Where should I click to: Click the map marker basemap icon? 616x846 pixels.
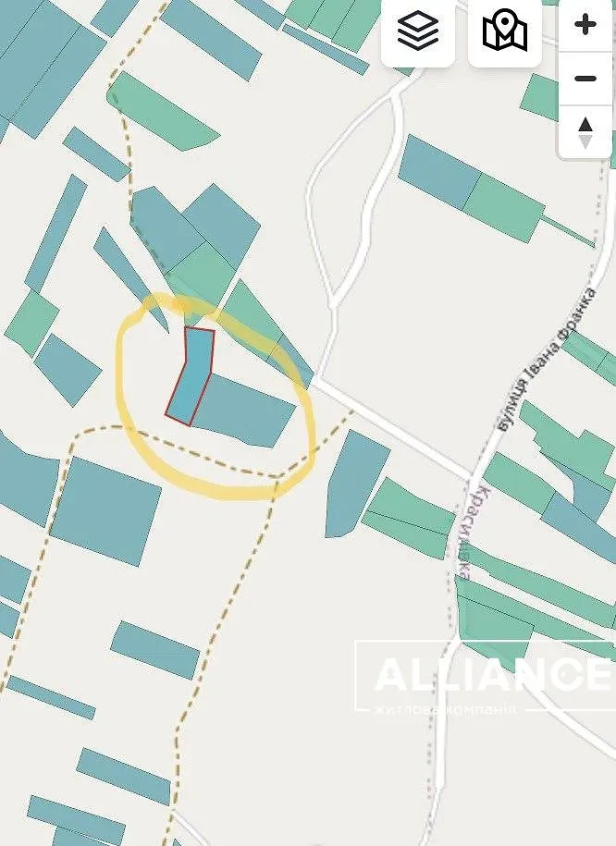click(x=505, y=31)
